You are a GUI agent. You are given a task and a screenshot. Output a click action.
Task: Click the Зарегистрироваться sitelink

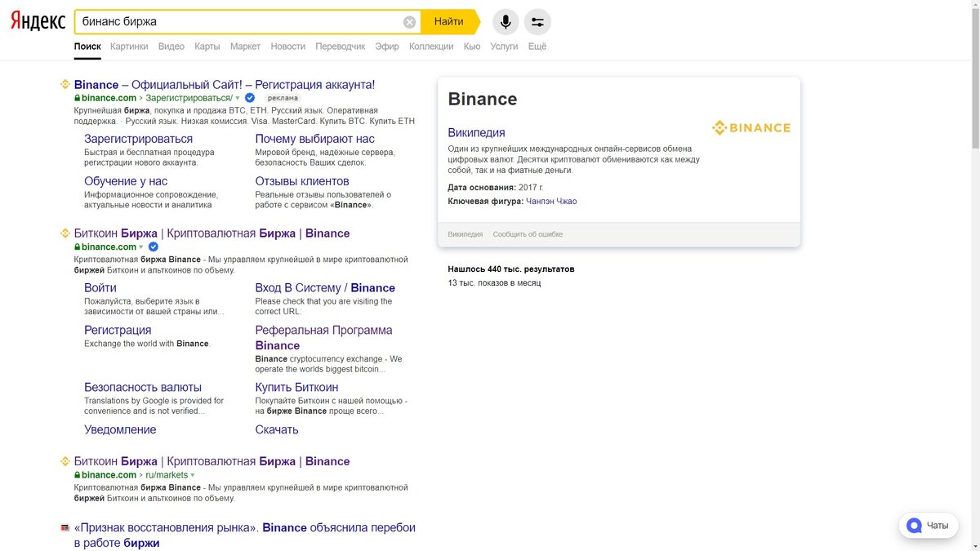[138, 139]
